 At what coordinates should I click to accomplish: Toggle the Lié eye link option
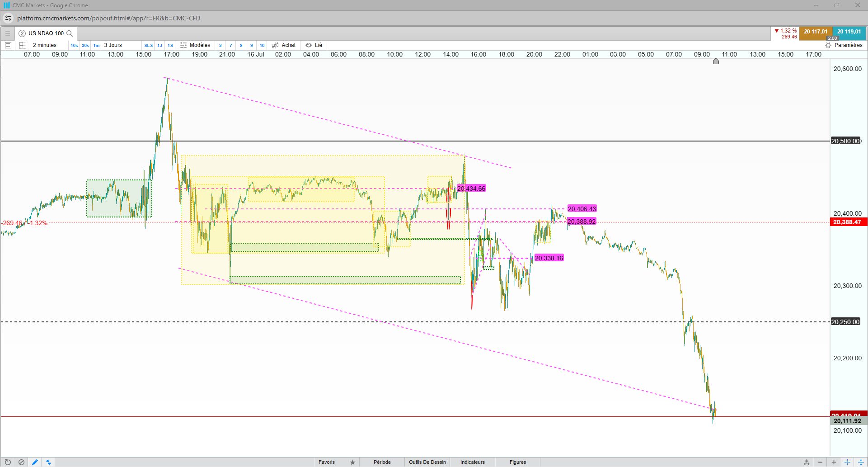coord(314,45)
